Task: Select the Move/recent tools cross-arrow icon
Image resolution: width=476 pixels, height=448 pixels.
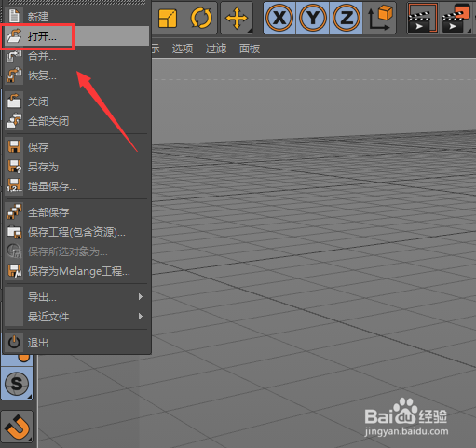Action: coord(237,18)
